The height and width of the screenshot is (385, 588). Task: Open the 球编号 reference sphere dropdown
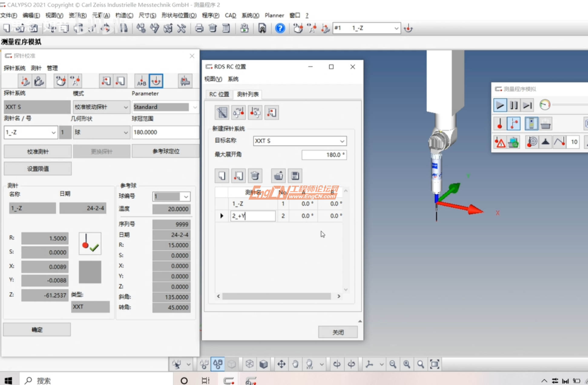coord(186,197)
